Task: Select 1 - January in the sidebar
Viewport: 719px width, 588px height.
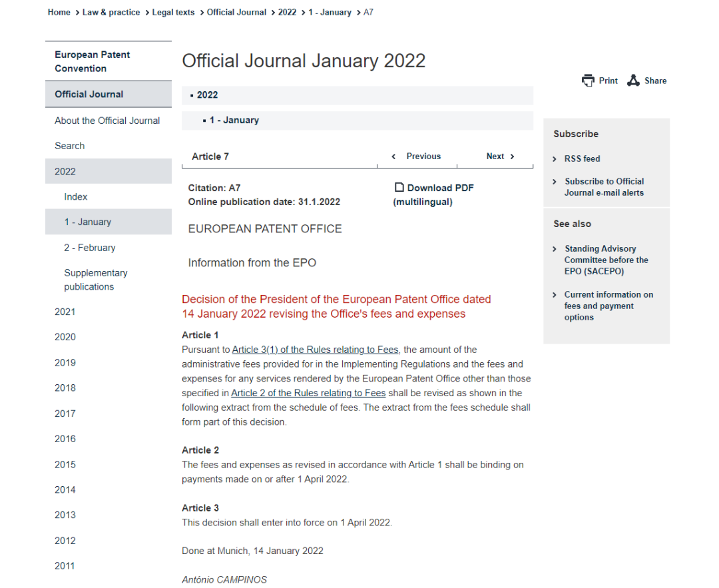Action: click(x=109, y=222)
